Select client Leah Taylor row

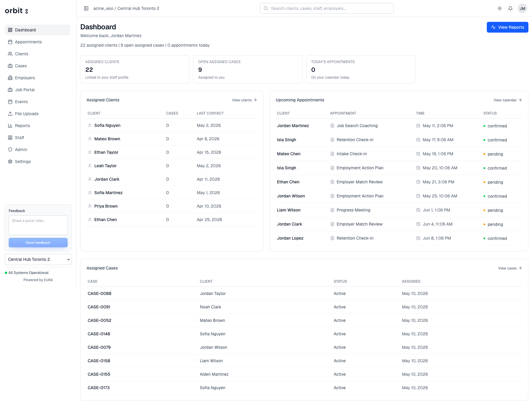click(172, 166)
